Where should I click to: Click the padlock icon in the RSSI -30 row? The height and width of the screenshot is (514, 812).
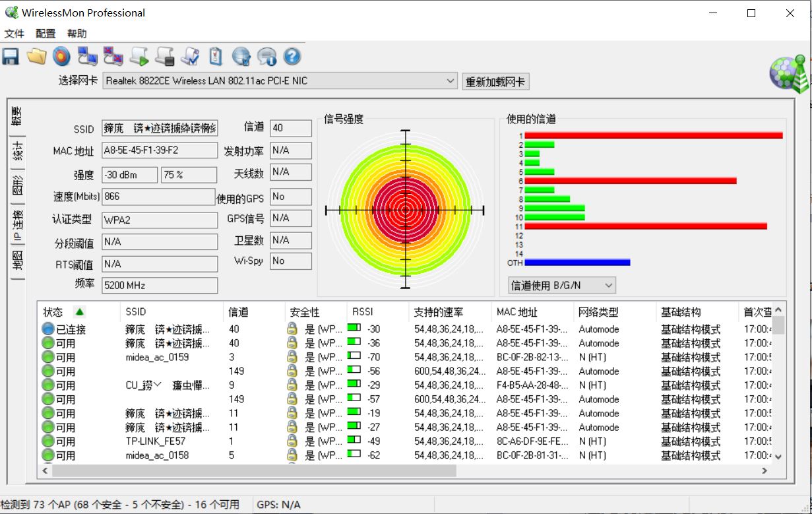(x=292, y=329)
